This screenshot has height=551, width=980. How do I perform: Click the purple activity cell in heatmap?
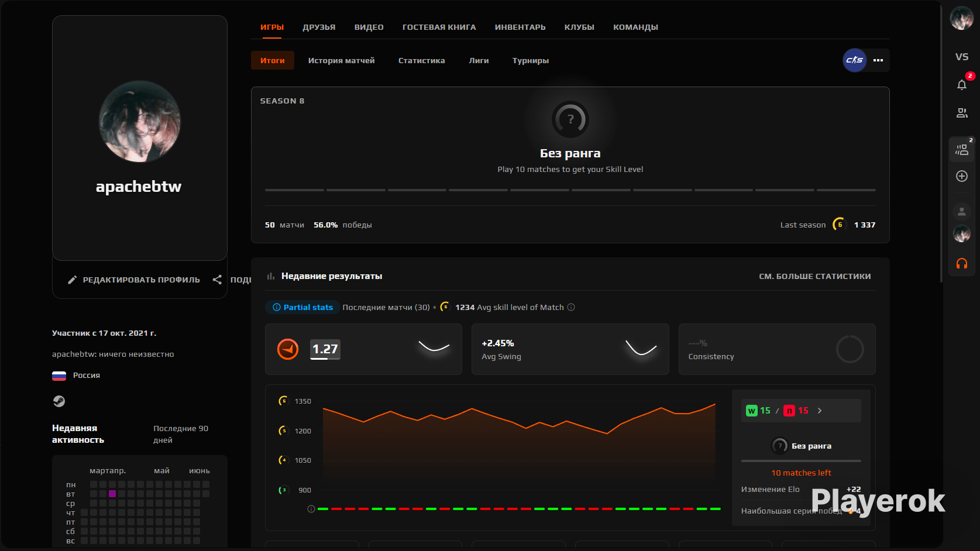pyautogui.click(x=112, y=494)
